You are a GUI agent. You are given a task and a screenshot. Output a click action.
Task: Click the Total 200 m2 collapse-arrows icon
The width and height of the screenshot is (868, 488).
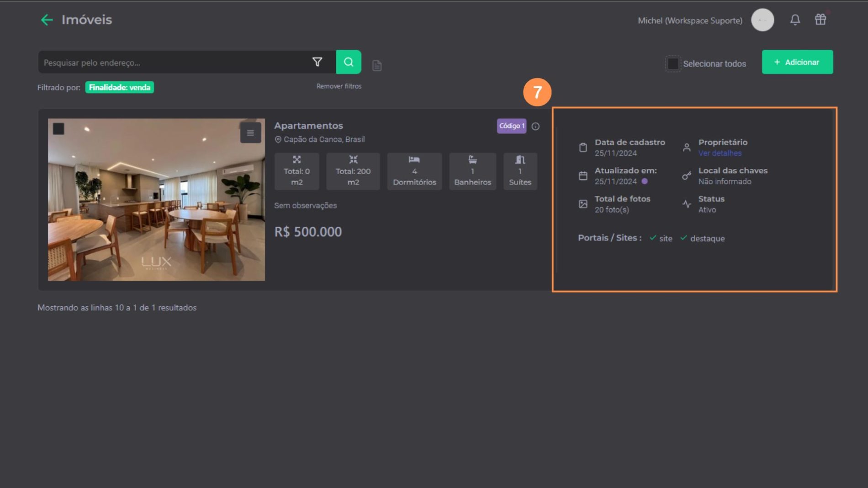click(353, 160)
